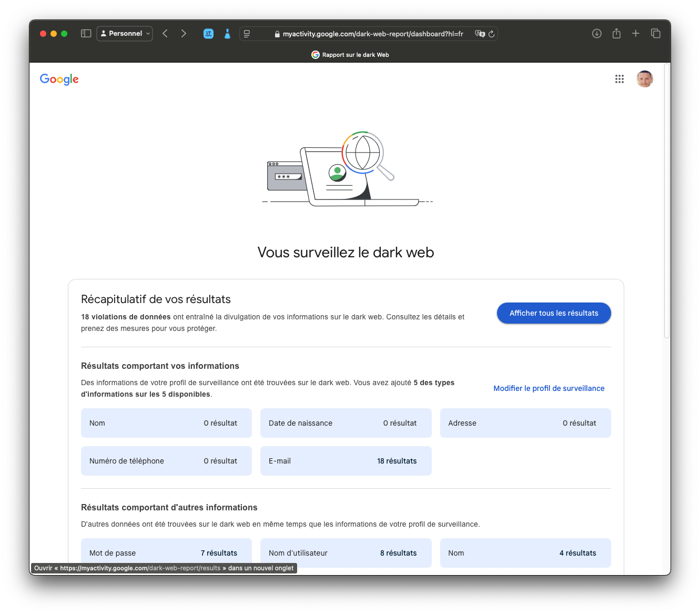Click the blue extension icon in toolbar
This screenshot has width=700, height=614.
point(208,34)
